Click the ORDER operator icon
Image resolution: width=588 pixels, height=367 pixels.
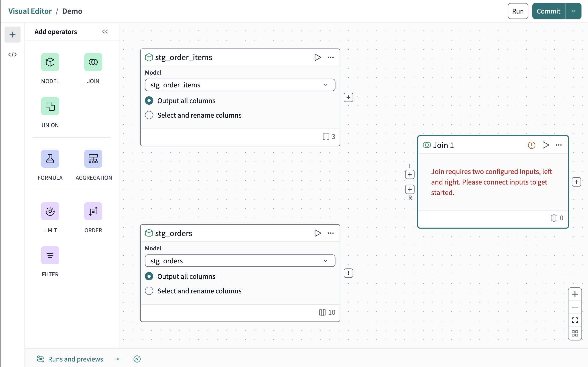click(x=93, y=211)
